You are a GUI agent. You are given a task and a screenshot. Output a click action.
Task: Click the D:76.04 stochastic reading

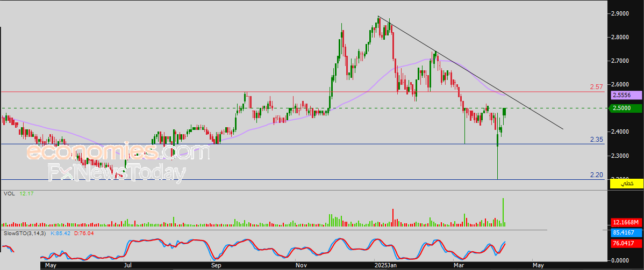point(83,233)
